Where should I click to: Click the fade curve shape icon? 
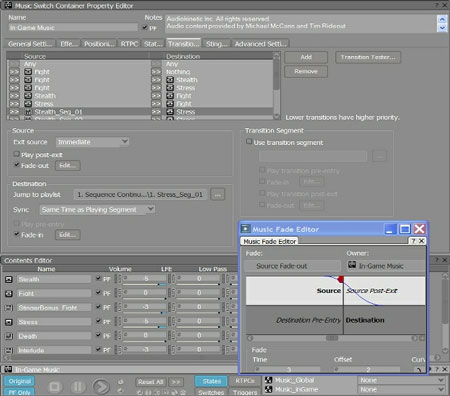click(418, 369)
